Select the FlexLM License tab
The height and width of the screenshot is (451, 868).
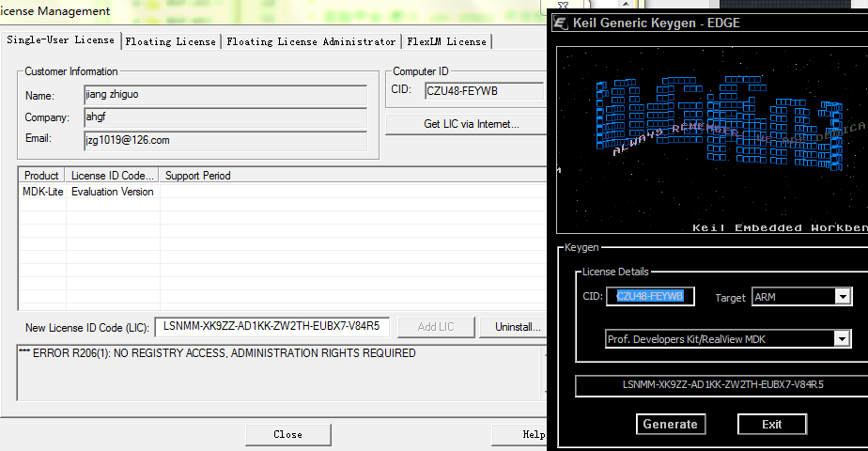(x=446, y=41)
